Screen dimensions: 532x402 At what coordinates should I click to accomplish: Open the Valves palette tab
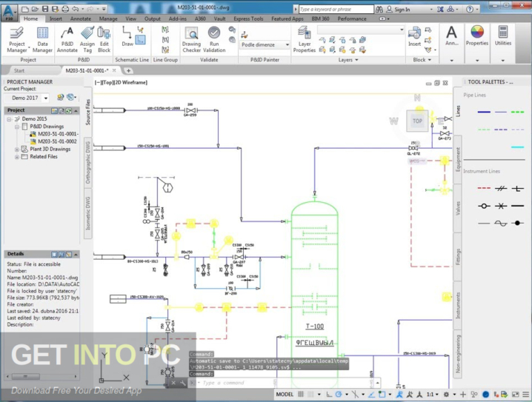tap(458, 208)
